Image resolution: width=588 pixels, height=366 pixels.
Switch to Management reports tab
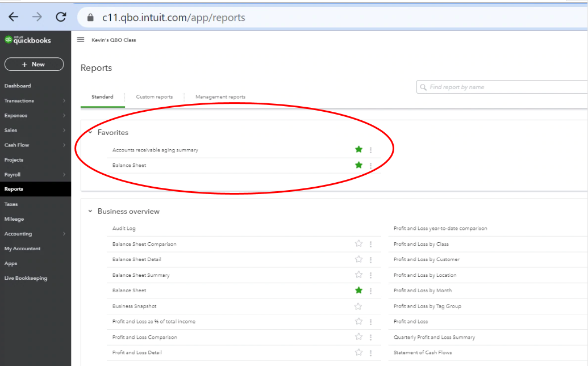[x=220, y=96]
